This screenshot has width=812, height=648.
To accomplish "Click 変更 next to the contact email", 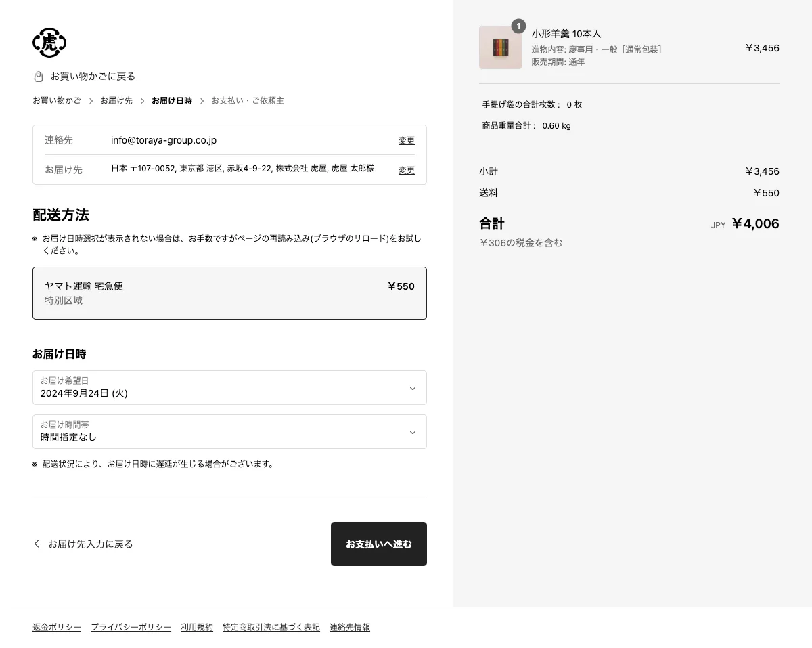I will click(x=406, y=140).
